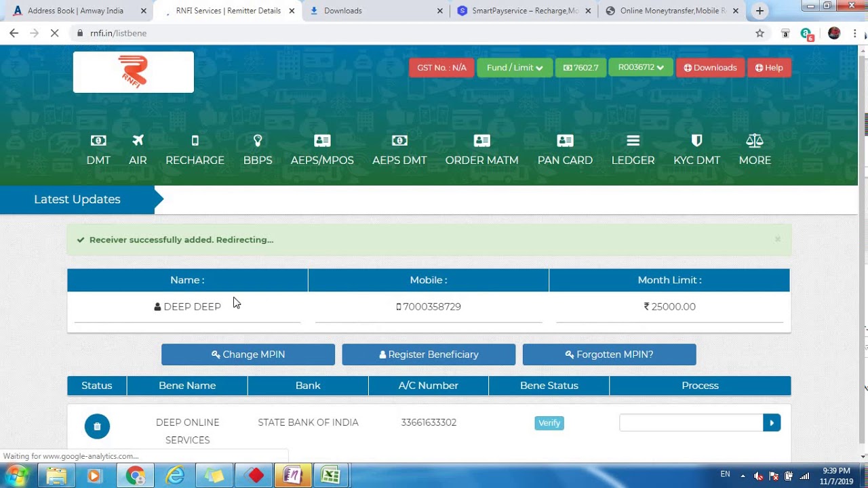Open the RECHARGE section

click(195, 150)
